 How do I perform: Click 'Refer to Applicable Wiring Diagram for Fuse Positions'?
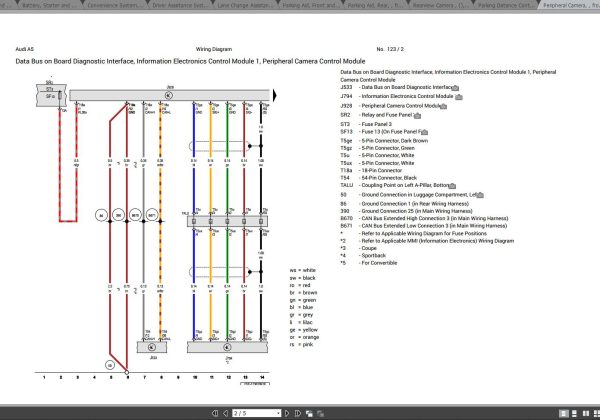click(424, 233)
